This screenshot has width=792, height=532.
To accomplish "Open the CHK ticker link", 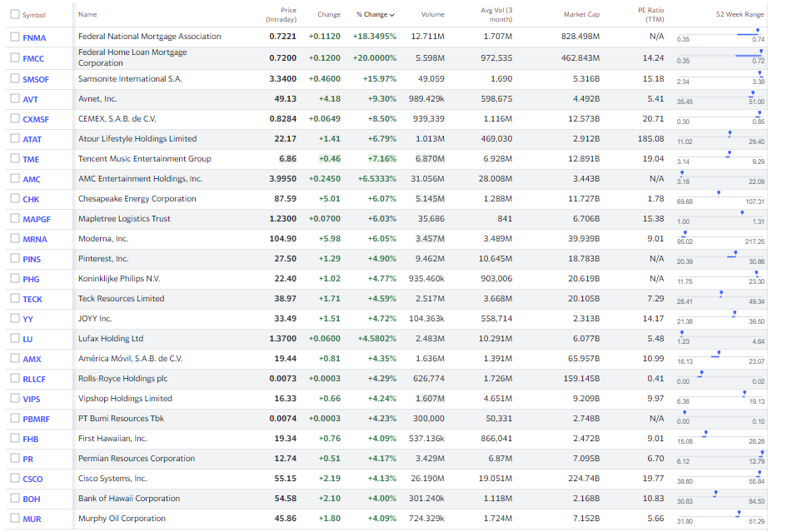I will click(x=31, y=199).
